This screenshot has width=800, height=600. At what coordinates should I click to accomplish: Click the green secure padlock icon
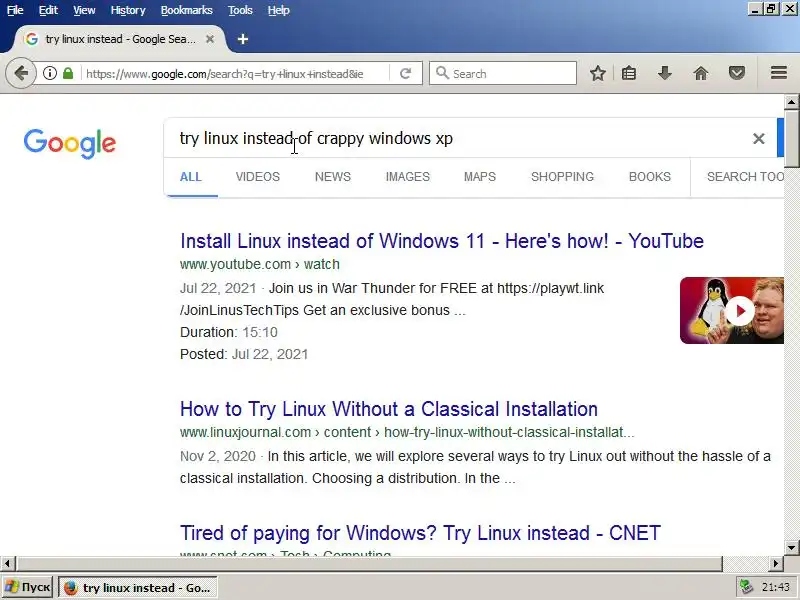(68, 73)
